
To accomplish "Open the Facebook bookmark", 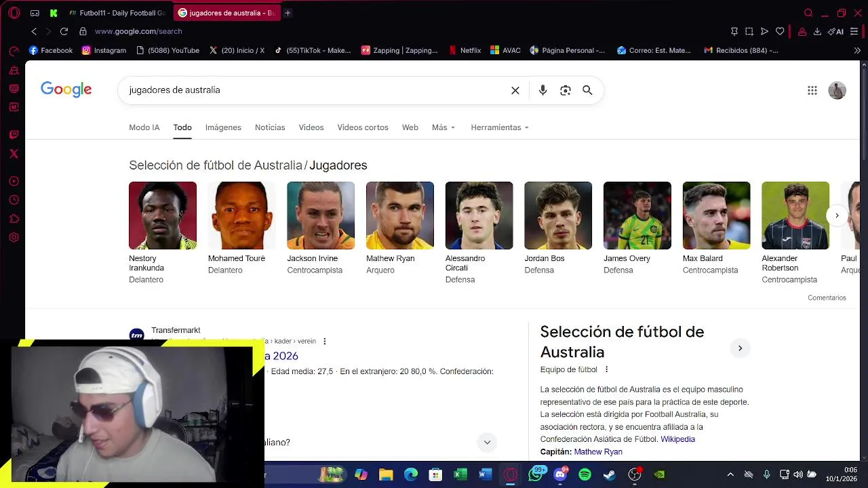I will [x=51, y=50].
